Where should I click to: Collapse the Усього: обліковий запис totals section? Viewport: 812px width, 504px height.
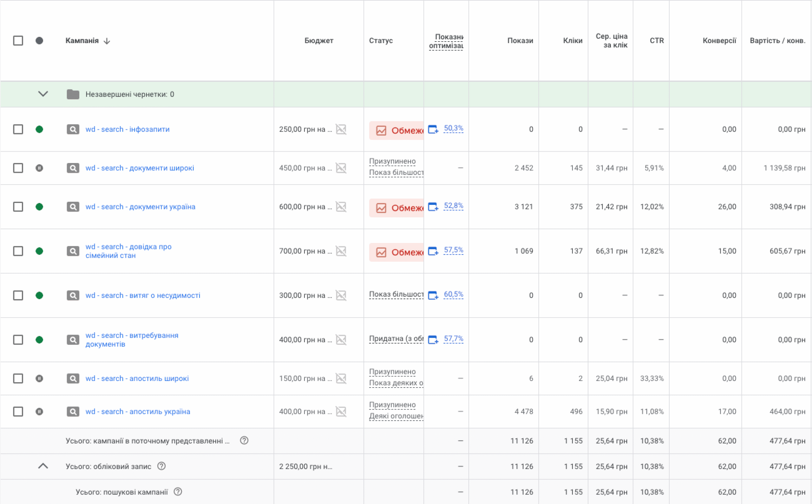pyautogui.click(x=43, y=466)
